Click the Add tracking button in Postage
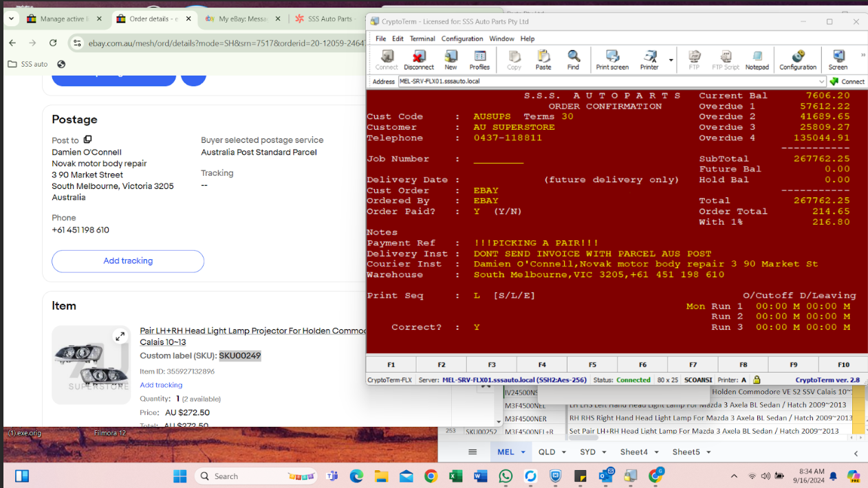This screenshot has height=488, width=868. 128,261
